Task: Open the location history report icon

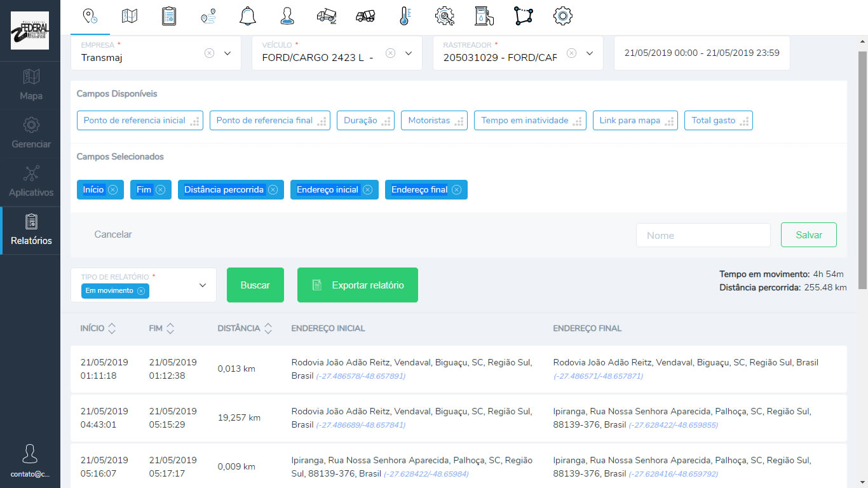Action: 90,16
